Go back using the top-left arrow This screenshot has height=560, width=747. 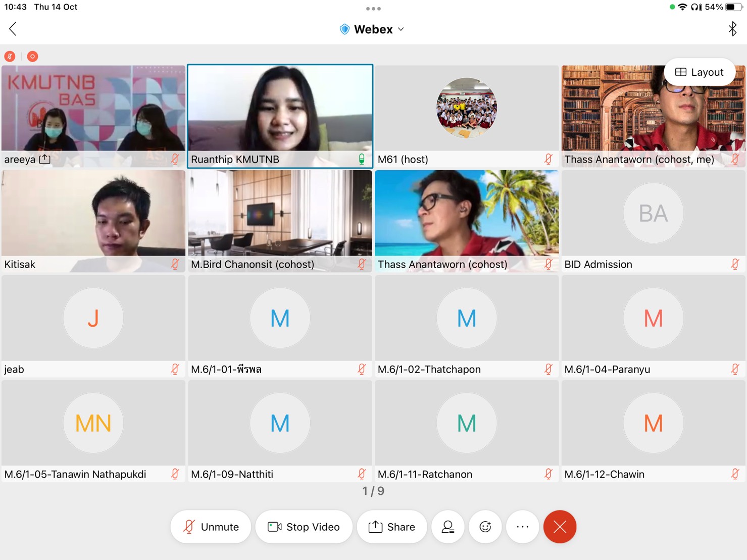click(x=13, y=29)
